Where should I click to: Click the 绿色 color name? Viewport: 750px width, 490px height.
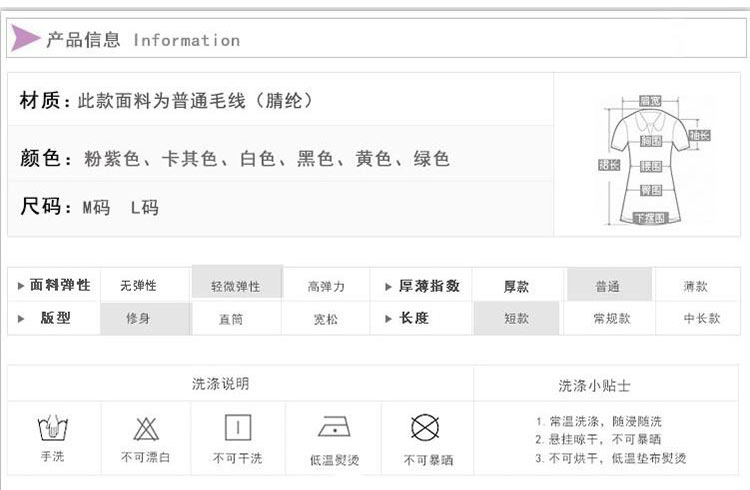[431, 158]
